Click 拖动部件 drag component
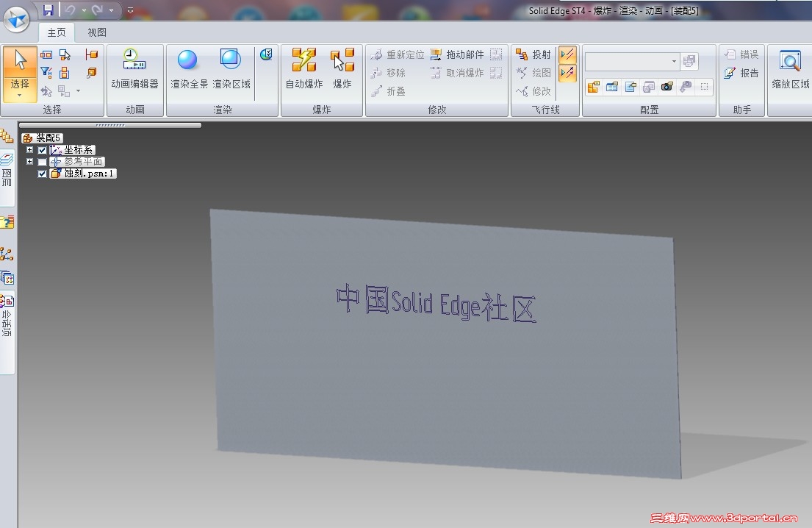Screen dimensions: 812x528 [457, 54]
